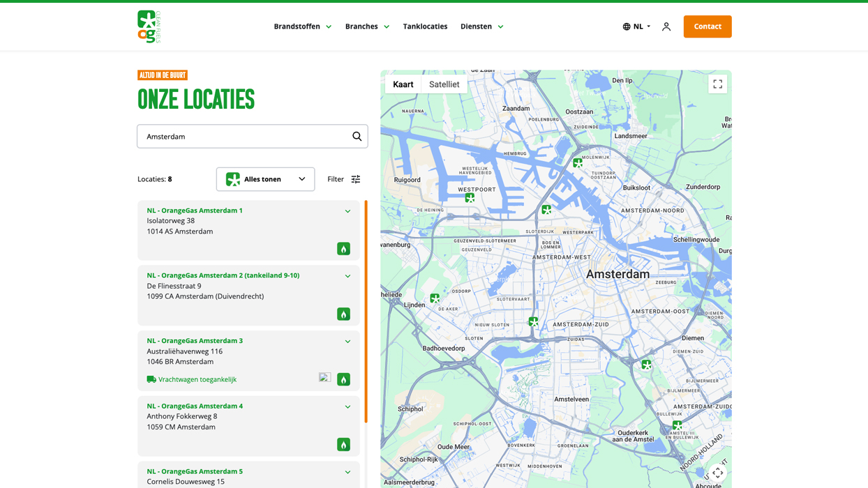Click fuel drop icon for Amsterdam 1
868x488 pixels.
tap(343, 249)
